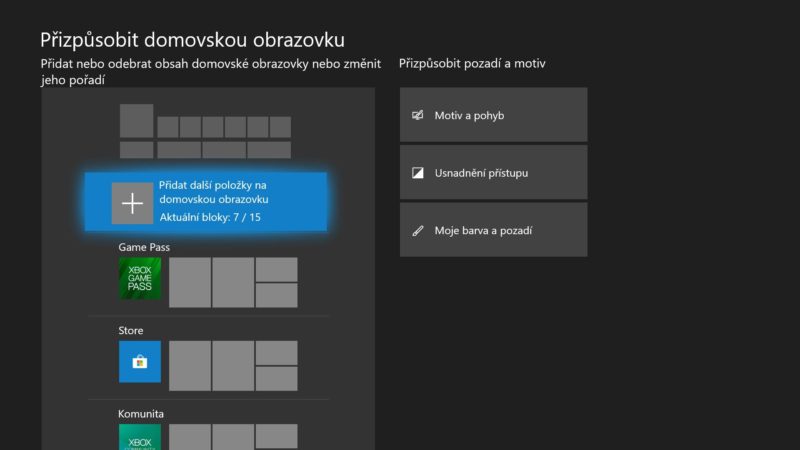
Task: Click the plus icon to add items
Action: tap(132, 203)
